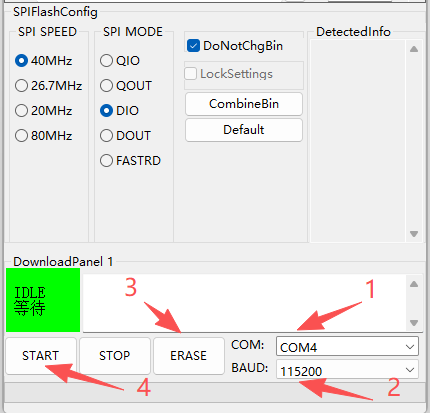Click ERASE to wipe flash
This screenshot has height=413, width=430.
point(189,356)
